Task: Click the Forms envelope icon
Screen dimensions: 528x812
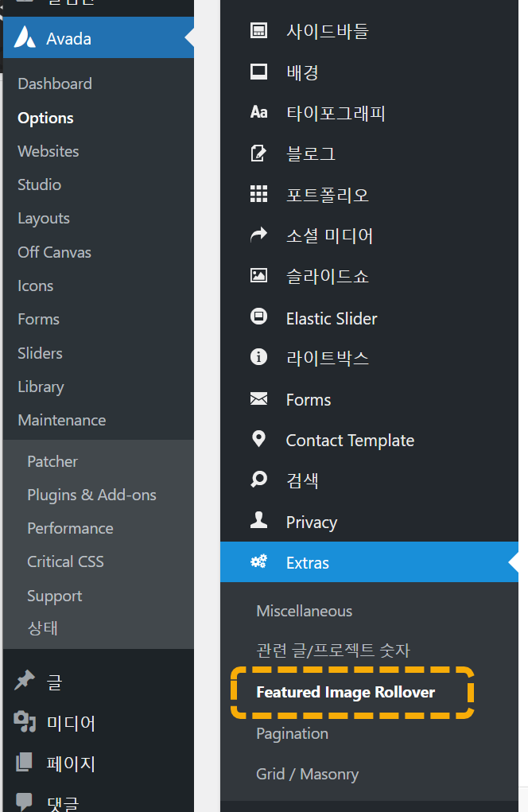Action: (x=258, y=398)
